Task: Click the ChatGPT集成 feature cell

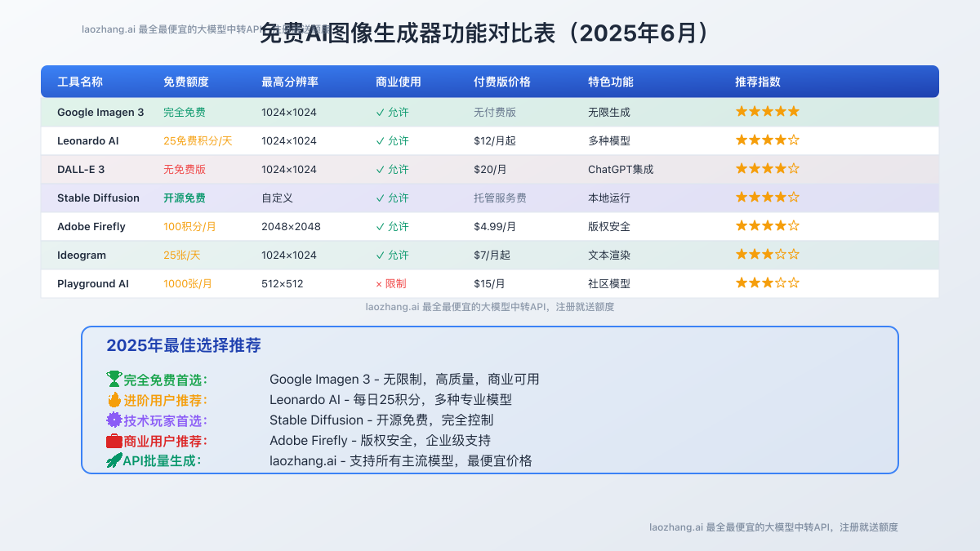Action: pos(621,169)
